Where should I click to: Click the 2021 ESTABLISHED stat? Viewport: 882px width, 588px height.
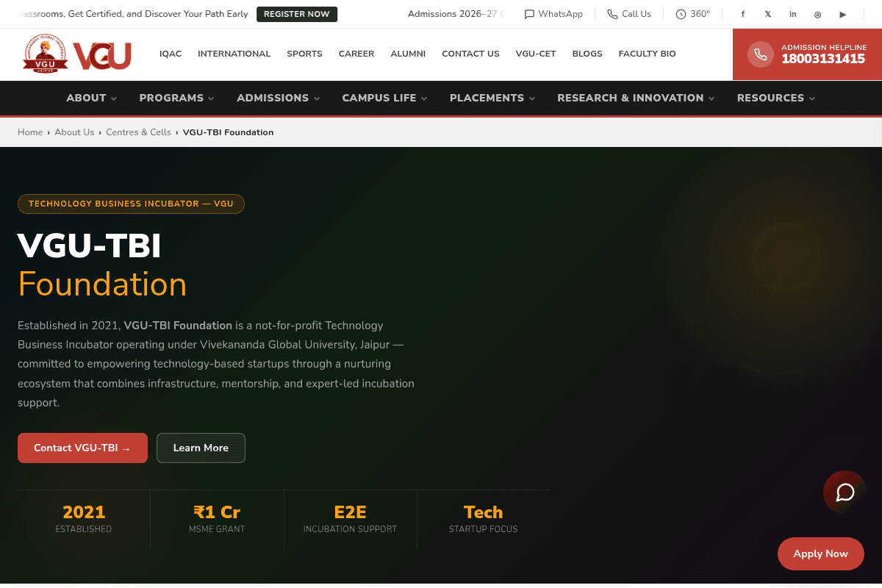(84, 518)
